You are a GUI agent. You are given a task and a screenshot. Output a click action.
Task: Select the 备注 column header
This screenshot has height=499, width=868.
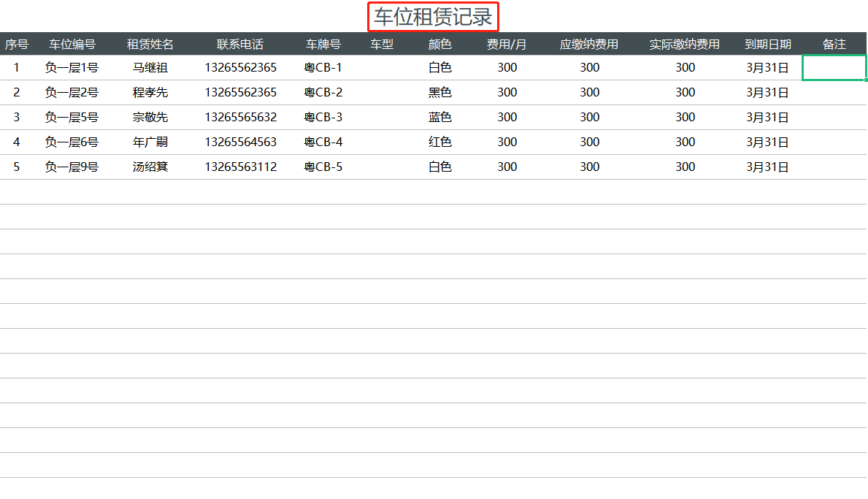pyautogui.click(x=834, y=43)
